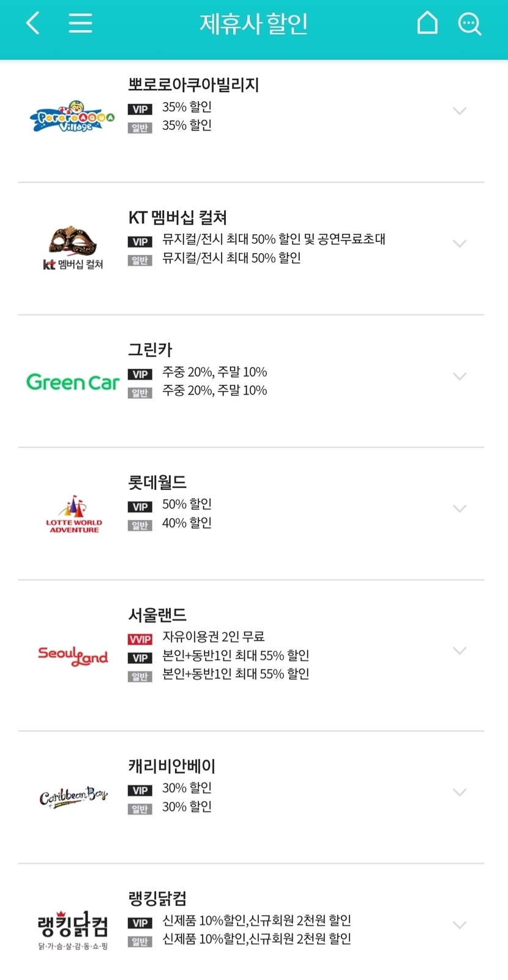Go to home screen icon
This screenshot has width=508, height=980.
[x=427, y=24]
